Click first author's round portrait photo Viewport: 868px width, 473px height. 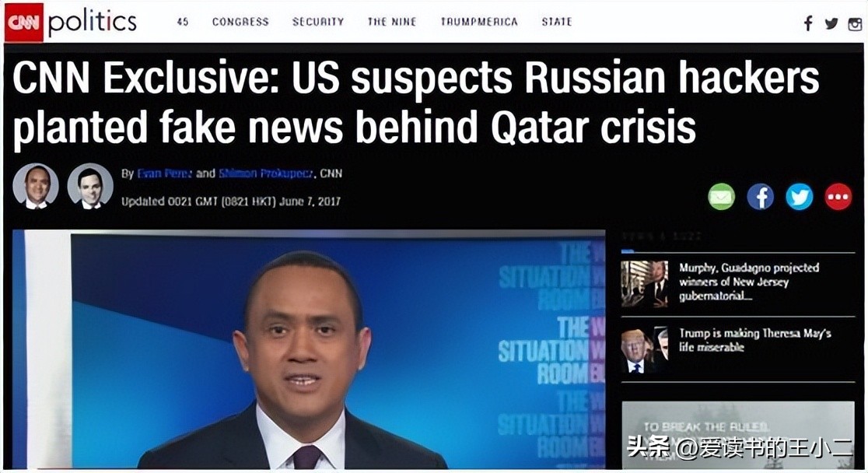coord(36,186)
